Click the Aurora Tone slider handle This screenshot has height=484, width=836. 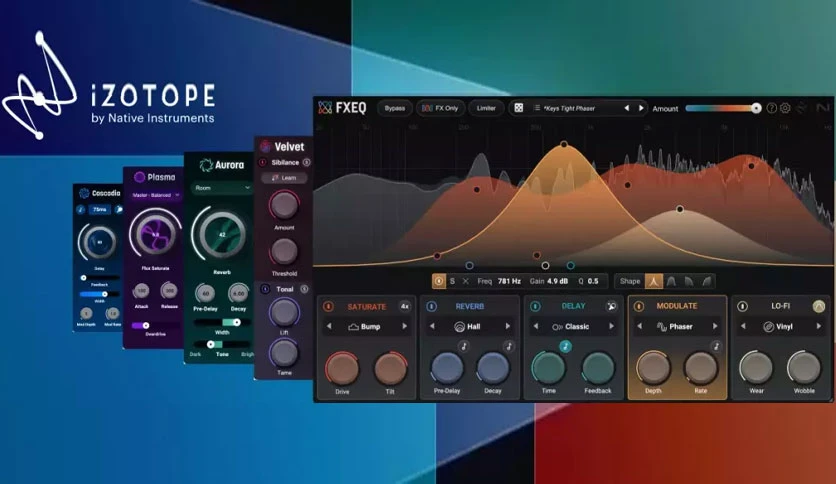click(211, 344)
